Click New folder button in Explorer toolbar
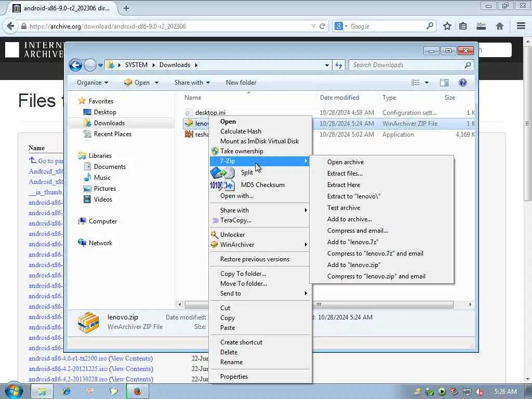 tap(241, 83)
